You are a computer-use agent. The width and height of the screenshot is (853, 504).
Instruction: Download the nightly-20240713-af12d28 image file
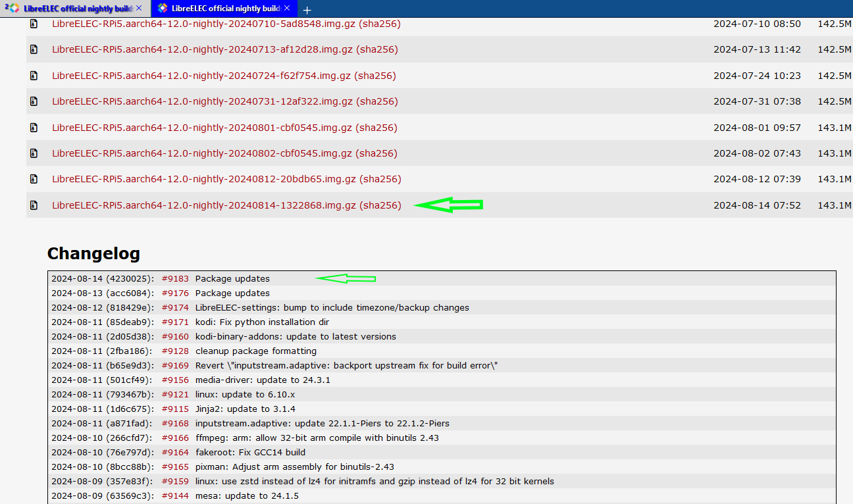[x=201, y=50]
